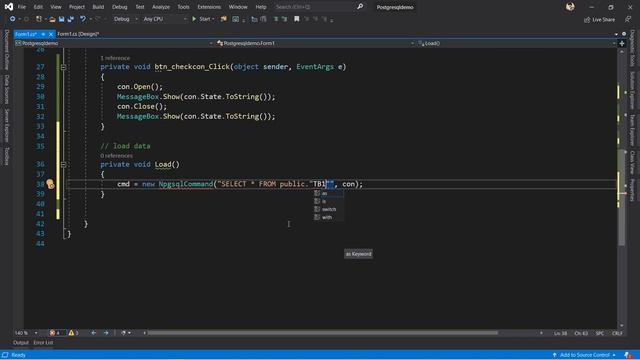Pin the Form1.cs tab
The height and width of the screenshot is (360, 640).
coord(43,34)
